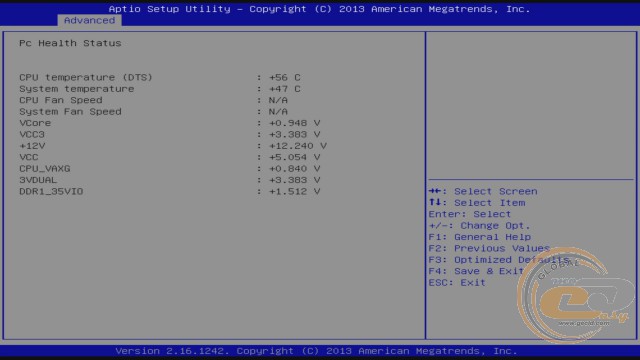Click the 3VDUAL voltage label
Screen dimensions: 640x360
38,180
